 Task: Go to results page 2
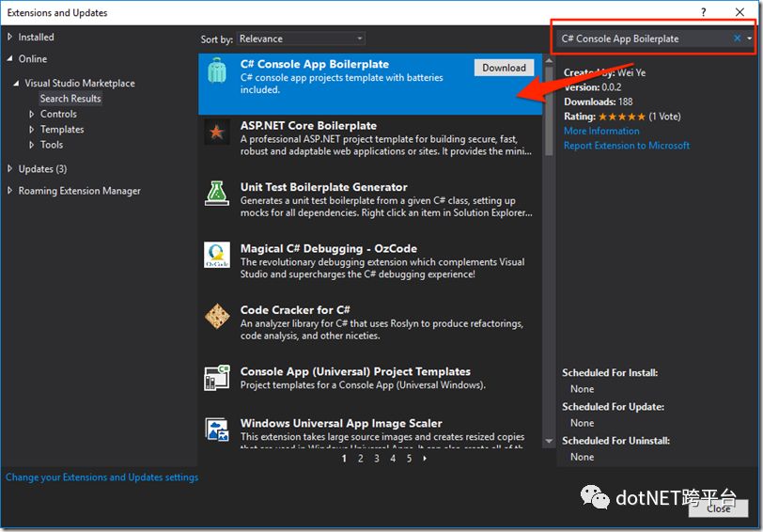(360, 458)
